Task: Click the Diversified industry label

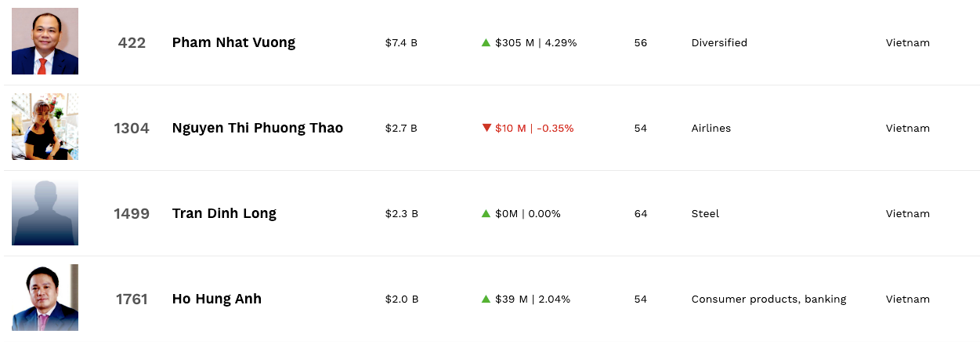Action: [x=719, y=42]
